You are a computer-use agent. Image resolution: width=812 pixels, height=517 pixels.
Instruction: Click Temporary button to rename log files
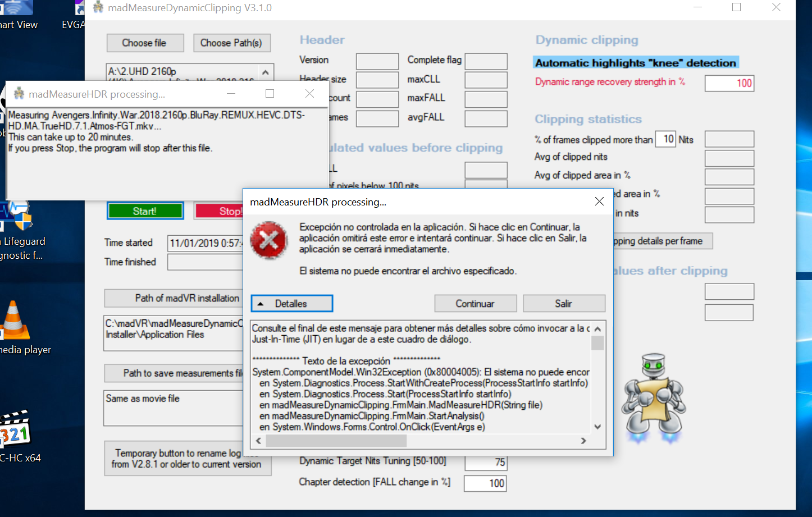(x=187, y=459)
